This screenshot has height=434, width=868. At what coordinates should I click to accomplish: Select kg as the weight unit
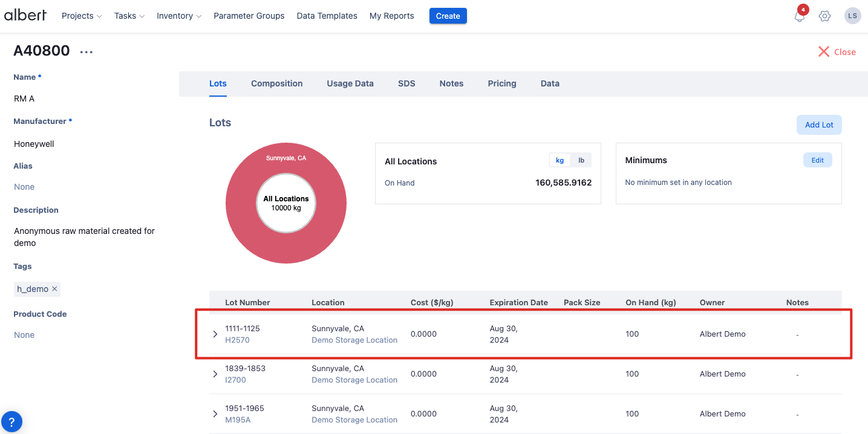[560, 160]
